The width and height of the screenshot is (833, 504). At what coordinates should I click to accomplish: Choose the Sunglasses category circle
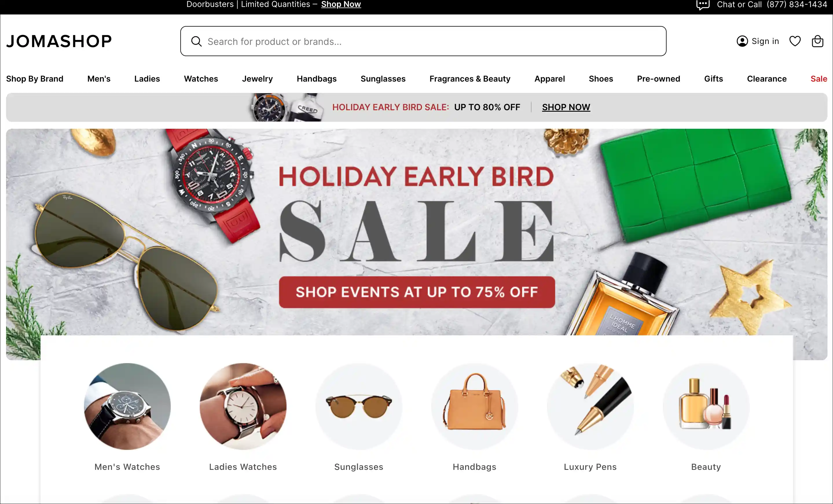pyautogui.click(x=359, y=406)
